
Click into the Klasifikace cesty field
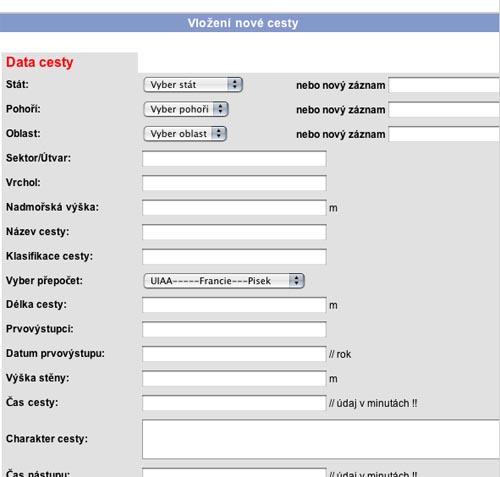234,257
